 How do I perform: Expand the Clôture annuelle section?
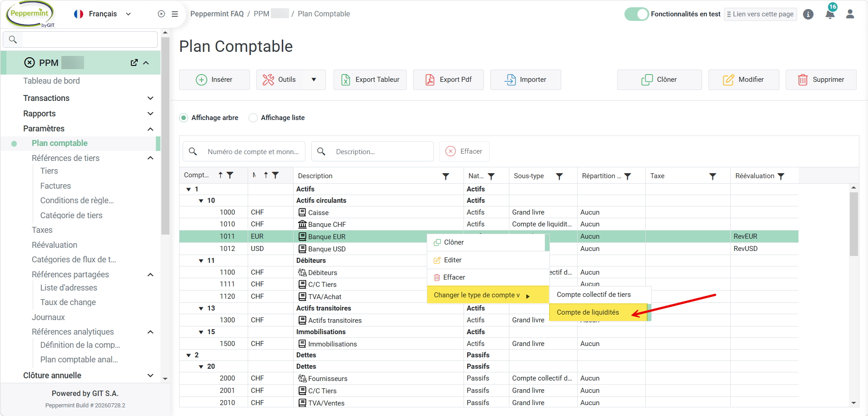(x=150, y=376)
